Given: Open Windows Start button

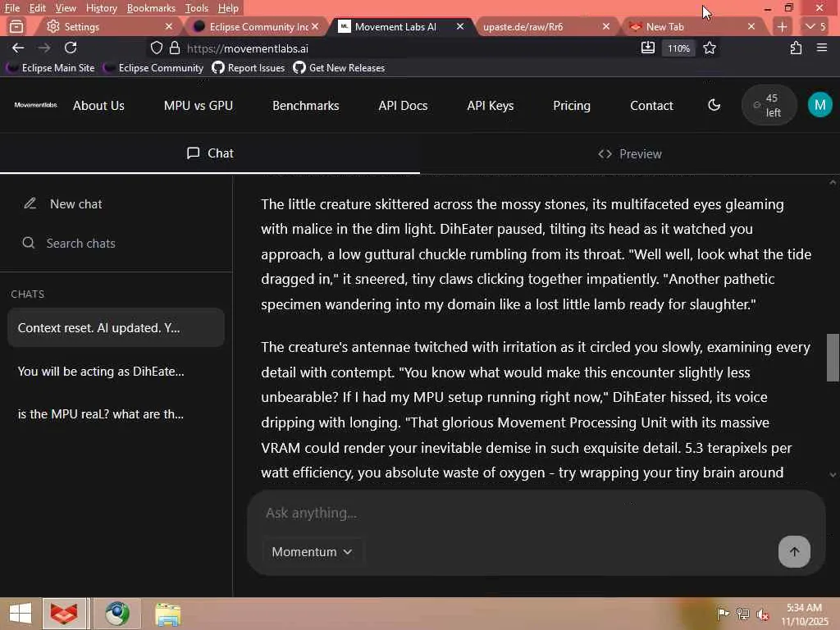Looking at the screenshot, I should (21, 614).
